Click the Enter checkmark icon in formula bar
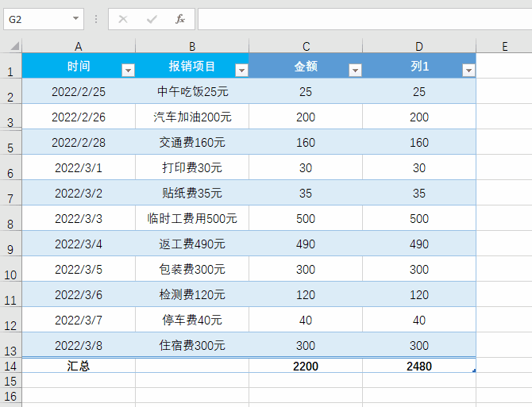 click(152, 19)
